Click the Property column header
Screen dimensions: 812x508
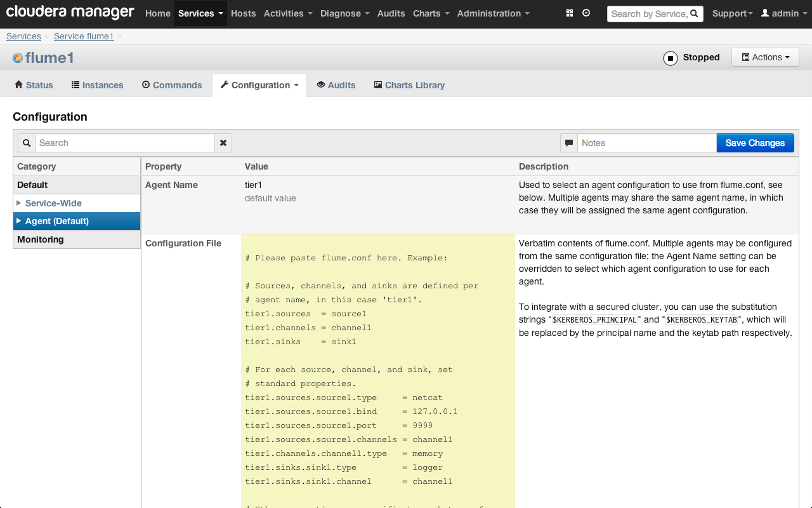click(164, 166)
